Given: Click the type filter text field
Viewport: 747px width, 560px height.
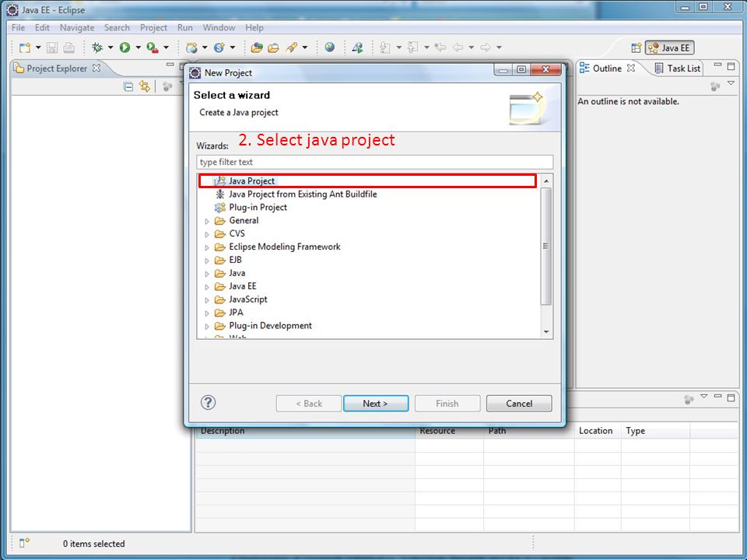Looking at the screenshot, I should 374,162.
